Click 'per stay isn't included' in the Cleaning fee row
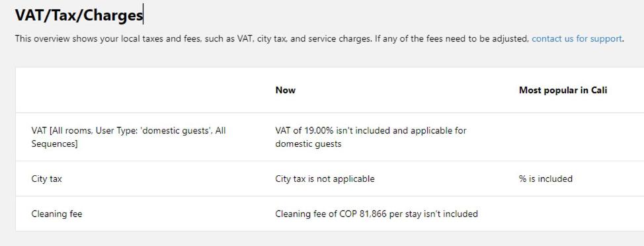644x246 pixels. 433,214
